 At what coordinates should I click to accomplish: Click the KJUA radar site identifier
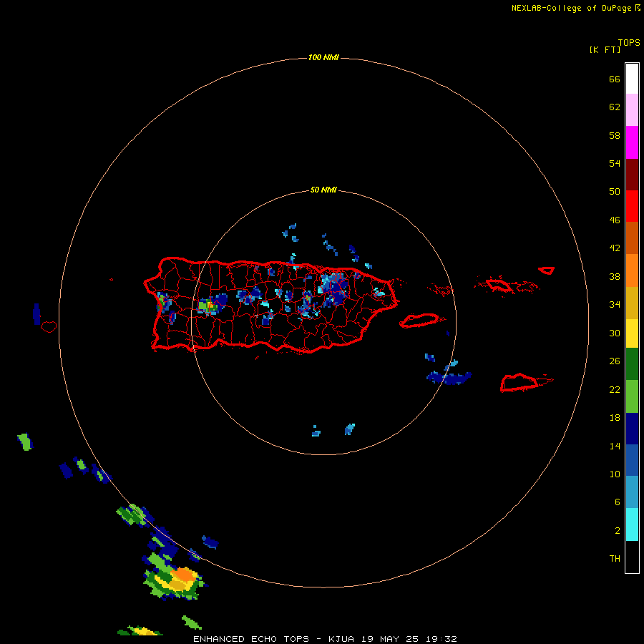click(x=341, y=639)
